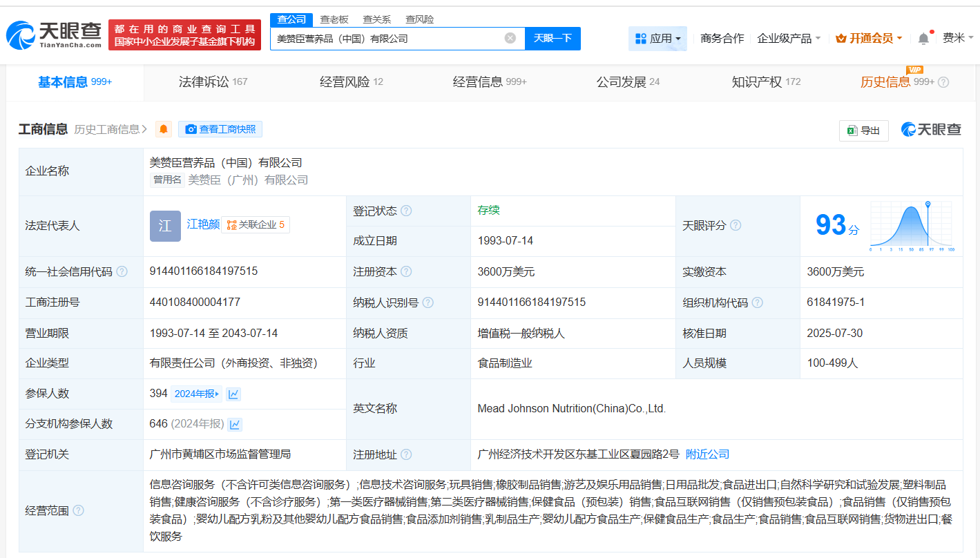This screenshot has width=980, height=558.
Task: Click the TianYanCha logo icon
Action: click(x=21, y=35)
